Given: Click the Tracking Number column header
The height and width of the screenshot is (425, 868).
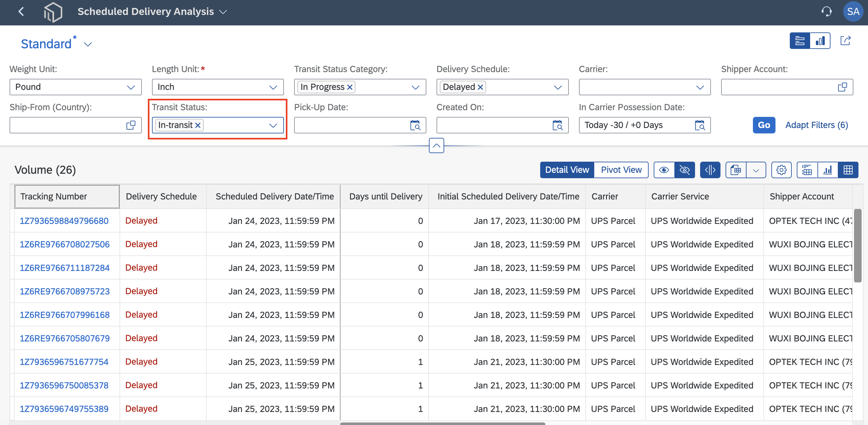Looking at the screenshot, I should pyautogui.click(x=67, y=197).
